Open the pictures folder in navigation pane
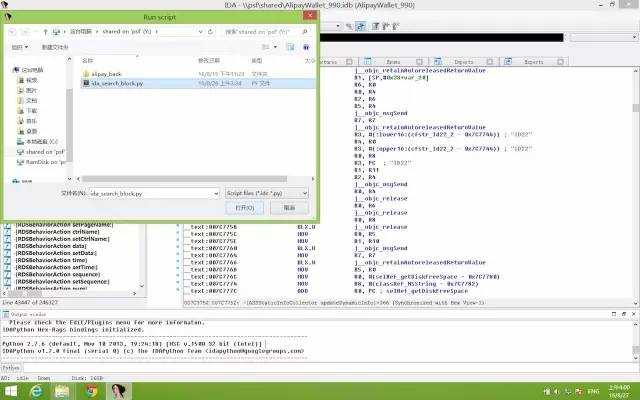The image size is (640, 400). [28, 90]
